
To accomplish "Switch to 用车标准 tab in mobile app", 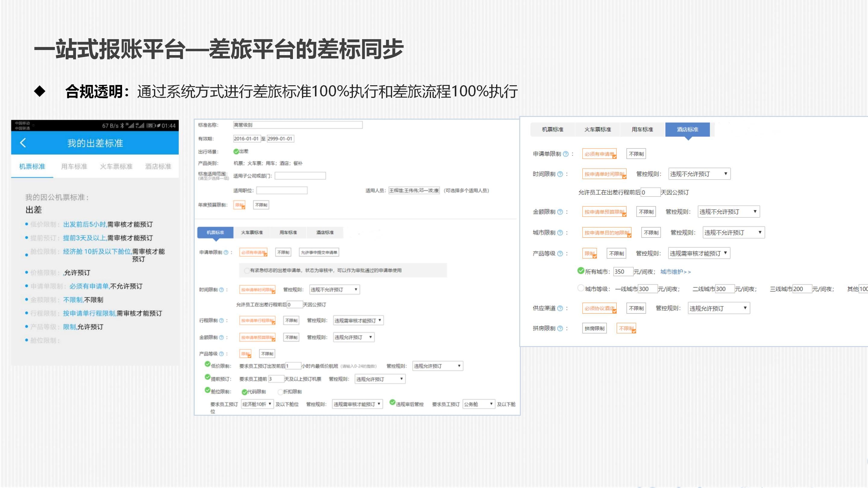I will pyautogui.click(x=74, y=166).
